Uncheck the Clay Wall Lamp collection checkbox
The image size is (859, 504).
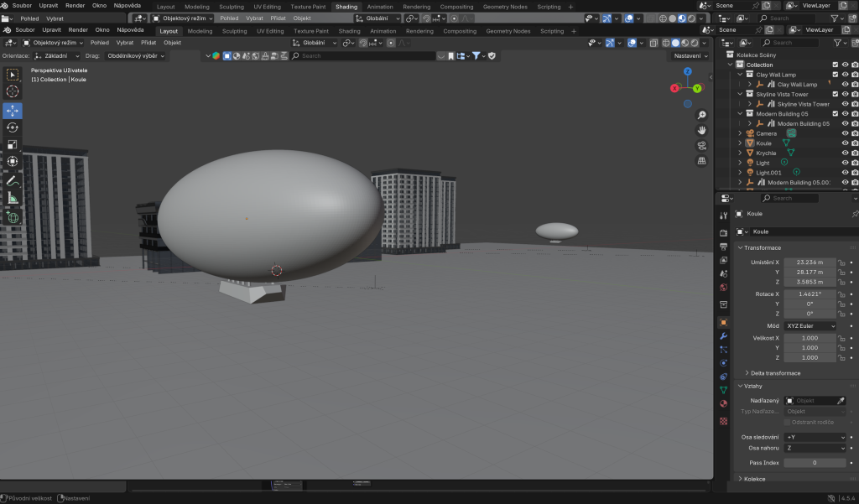835,75
